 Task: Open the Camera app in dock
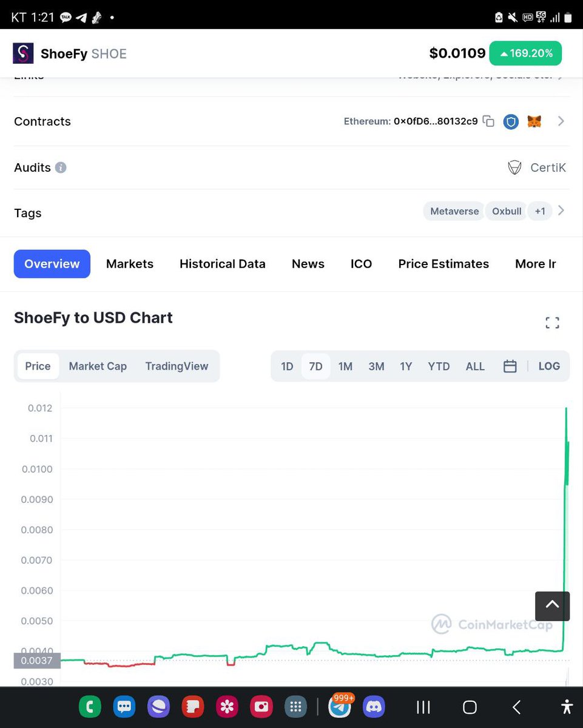coord(261,707)
